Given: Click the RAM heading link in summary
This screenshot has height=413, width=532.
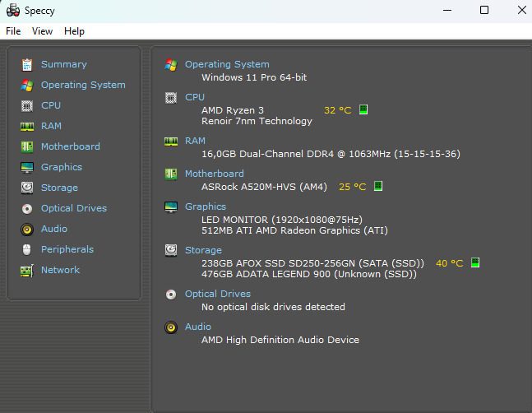Looking at the screenshot, I should (195, 141).
